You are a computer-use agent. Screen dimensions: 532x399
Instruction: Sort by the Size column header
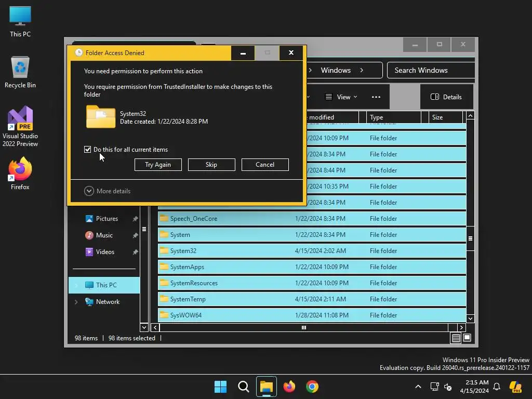pyautogui.click(x=446, y=117)
